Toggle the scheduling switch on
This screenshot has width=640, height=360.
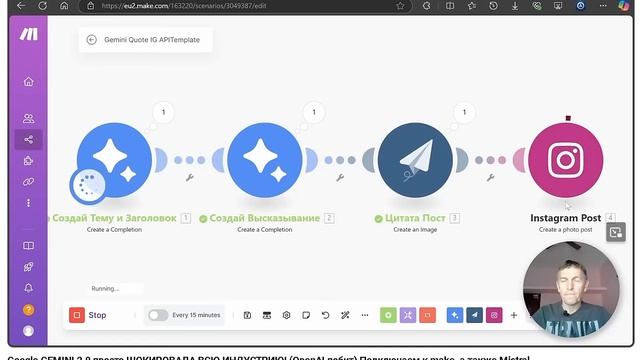pos(158,315)
